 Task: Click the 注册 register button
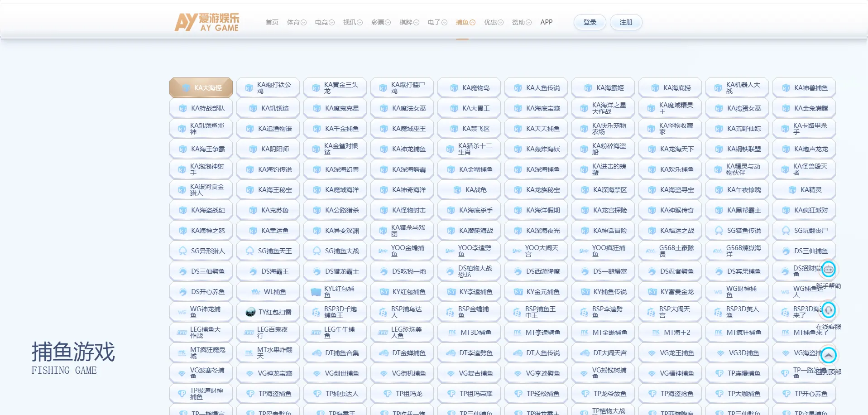click(626, 22)
